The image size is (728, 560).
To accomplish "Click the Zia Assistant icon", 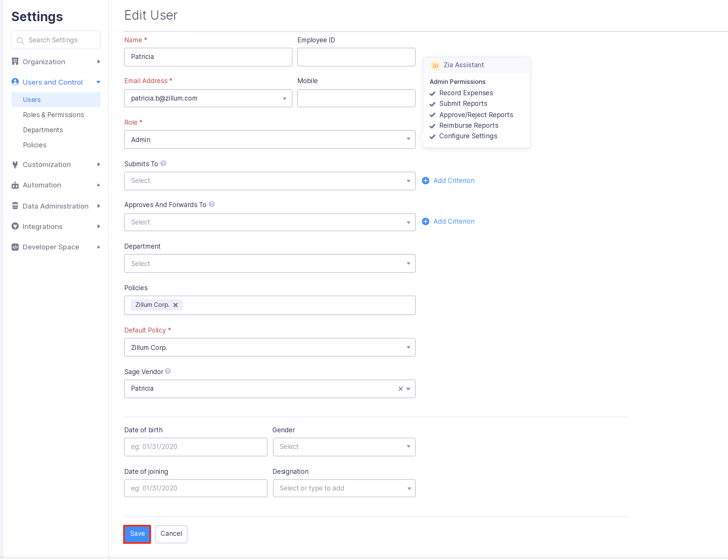I will click(435, 65).
